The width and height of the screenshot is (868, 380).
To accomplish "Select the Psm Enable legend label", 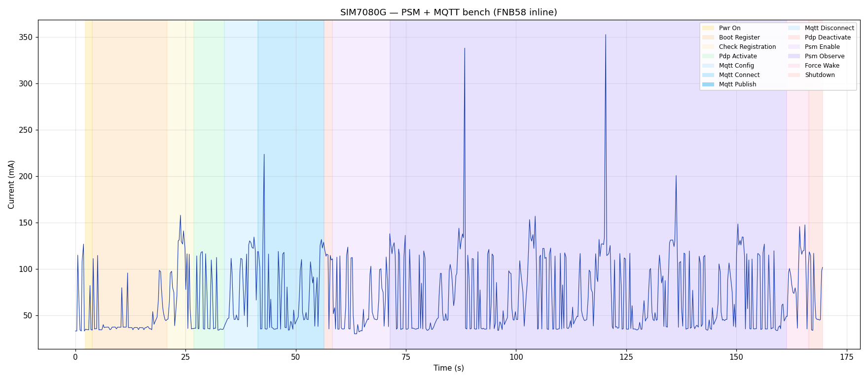I will tap(822, 47).
